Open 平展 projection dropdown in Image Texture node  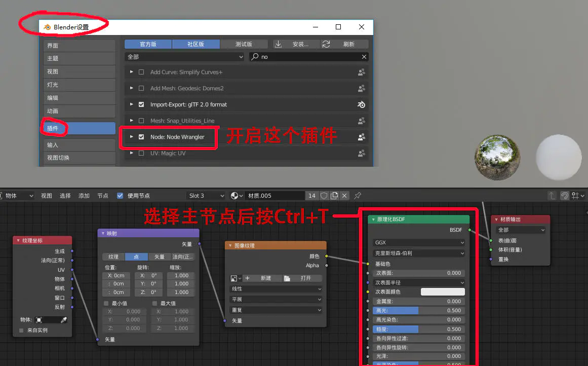click(276, 300)
